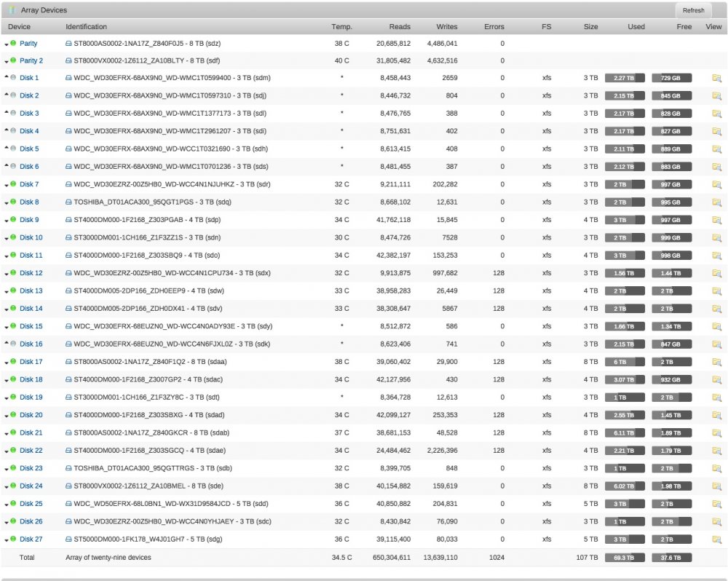This screenshot has width=728, height=581.
Task: Click the Writes column header
Action: 447,26
